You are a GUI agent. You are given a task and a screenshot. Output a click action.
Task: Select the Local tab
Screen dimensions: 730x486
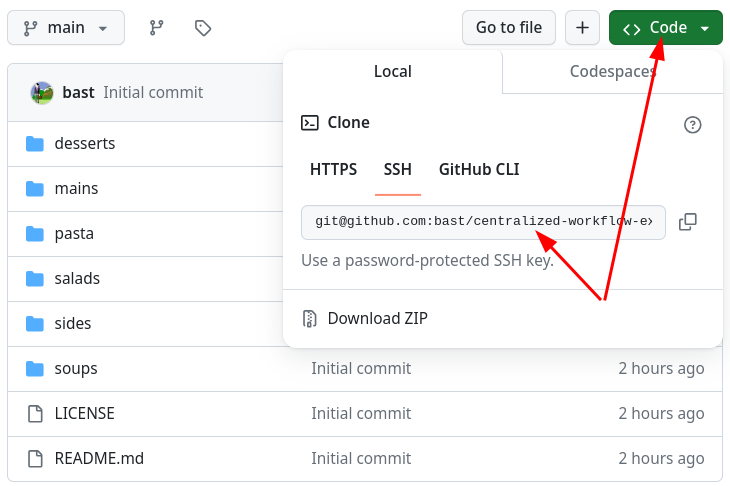coord(393,71)
